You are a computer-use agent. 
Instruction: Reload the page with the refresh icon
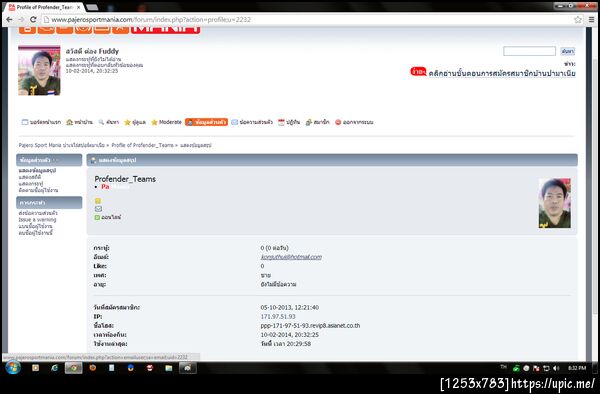pos(33,20)
